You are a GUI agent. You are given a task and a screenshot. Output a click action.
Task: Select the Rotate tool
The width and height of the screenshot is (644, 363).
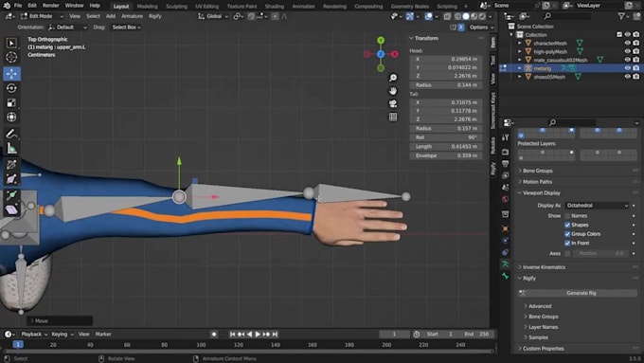pyautogui.click(x=11, y=88)
